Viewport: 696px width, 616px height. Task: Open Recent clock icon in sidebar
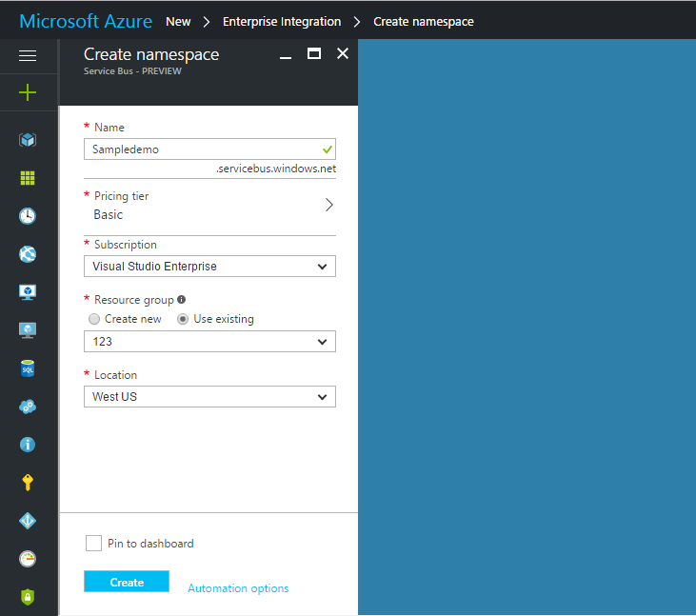28,216
